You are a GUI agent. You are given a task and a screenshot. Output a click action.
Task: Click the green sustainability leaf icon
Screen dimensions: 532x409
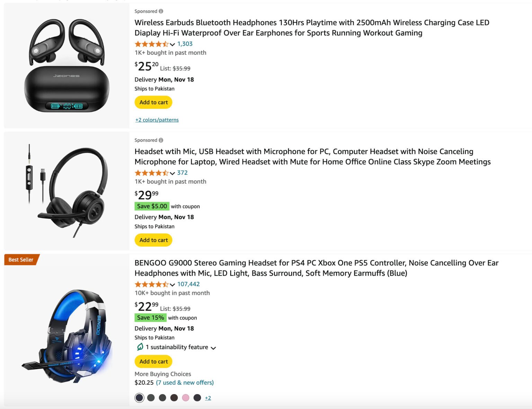[x=140, y=347]
